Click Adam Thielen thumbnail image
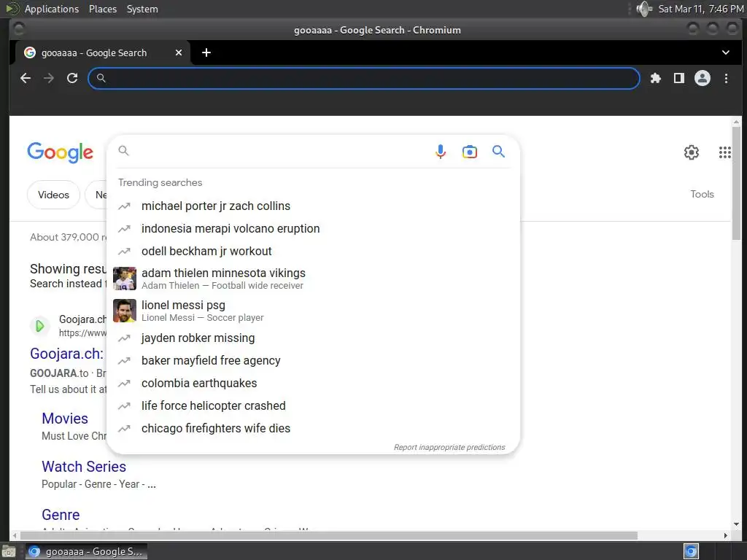 point(124,279)
